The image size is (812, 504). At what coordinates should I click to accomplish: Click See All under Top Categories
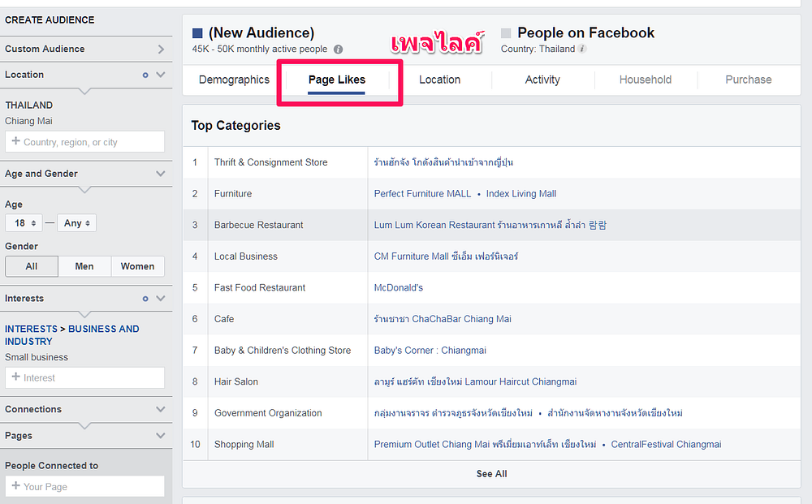click(491, 473)
